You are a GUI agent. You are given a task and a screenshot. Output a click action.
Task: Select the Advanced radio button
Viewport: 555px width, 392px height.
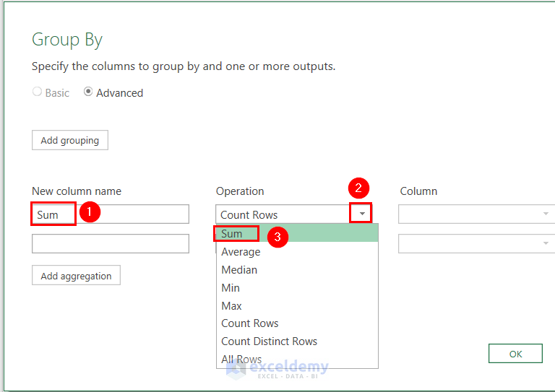click(x=88, y=92)
